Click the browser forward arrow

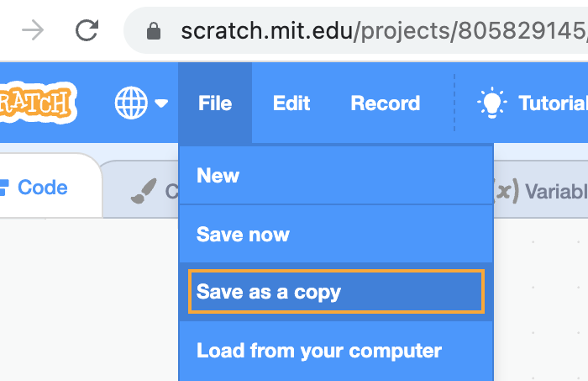[x=33, y=31]
